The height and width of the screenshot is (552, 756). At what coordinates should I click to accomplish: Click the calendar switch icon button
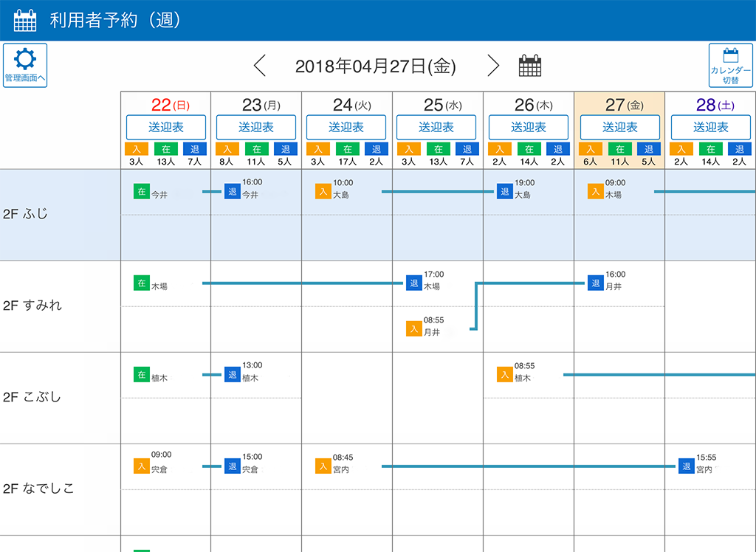click(730, 65)
